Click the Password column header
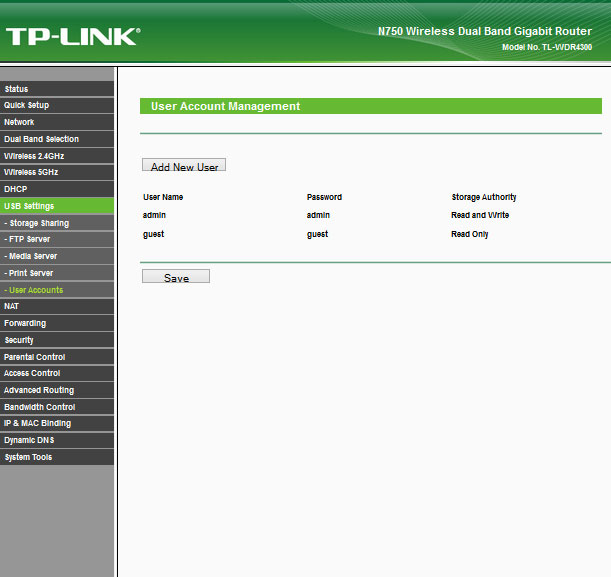 (324, 197)
